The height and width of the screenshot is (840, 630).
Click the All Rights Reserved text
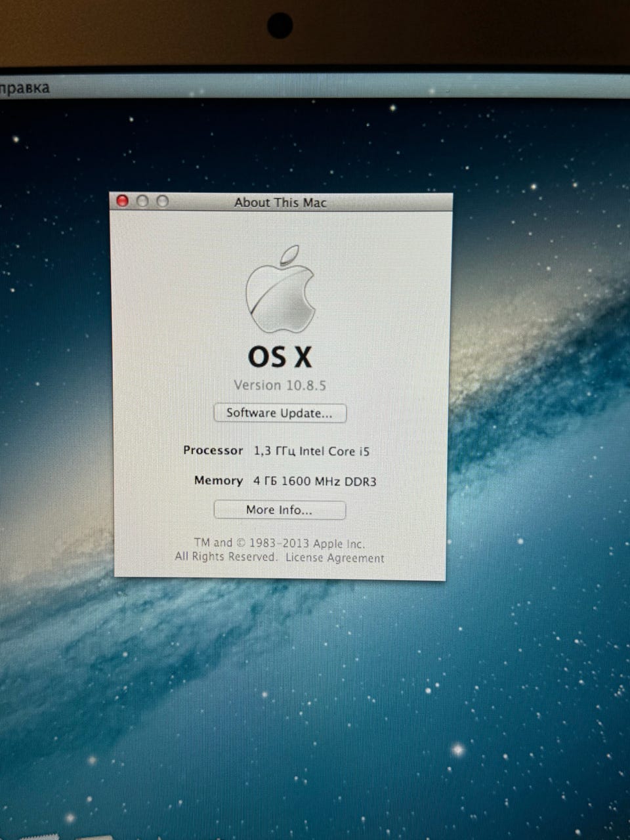pos(226,556)
